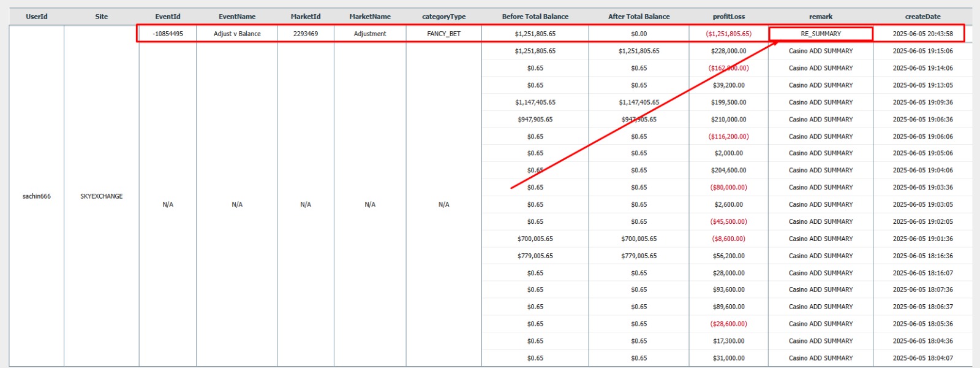980x368 pixels.
Task: Select the SKYEXCHANGE site cell
Action: coord(101,196)
